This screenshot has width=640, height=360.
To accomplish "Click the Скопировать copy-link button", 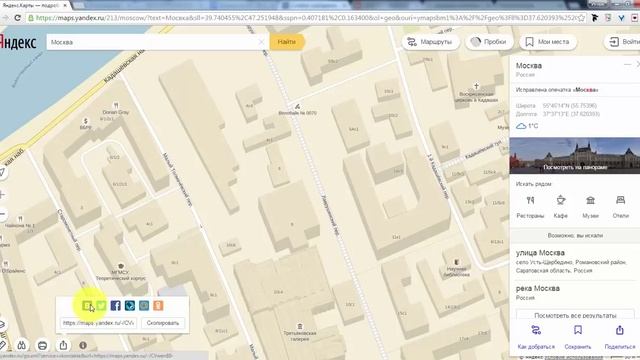I will pyautogui.click(x=163, y=323).
